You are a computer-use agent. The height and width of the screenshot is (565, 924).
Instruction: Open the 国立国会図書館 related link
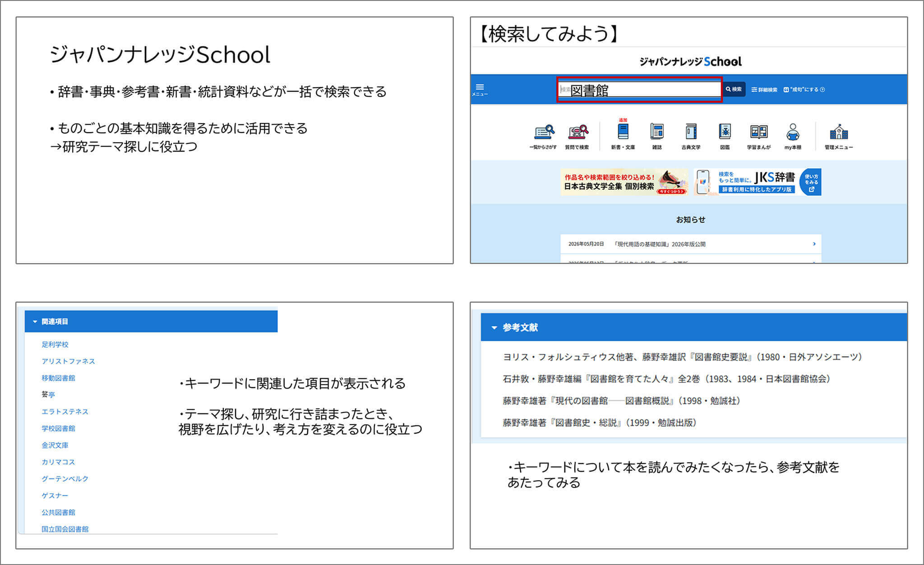coord(65,529)
